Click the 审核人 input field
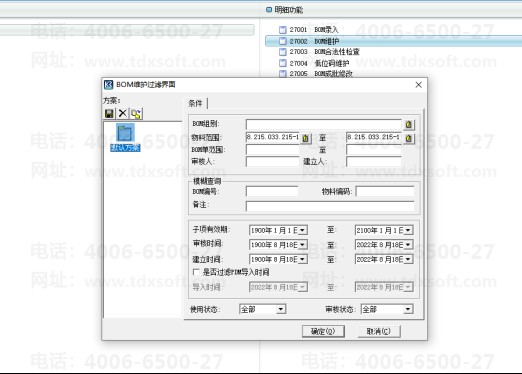Viewport: 522px width, 374px height. point(273,161)
